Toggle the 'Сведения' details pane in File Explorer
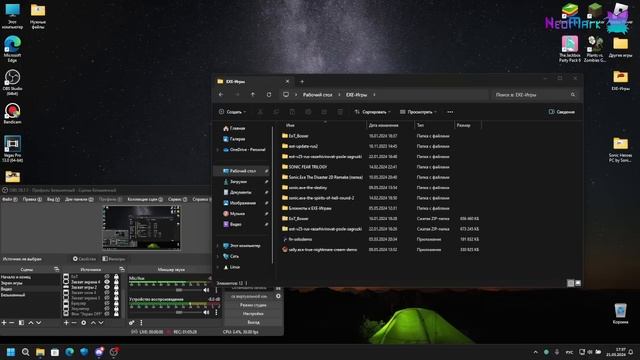 (562, 112)
